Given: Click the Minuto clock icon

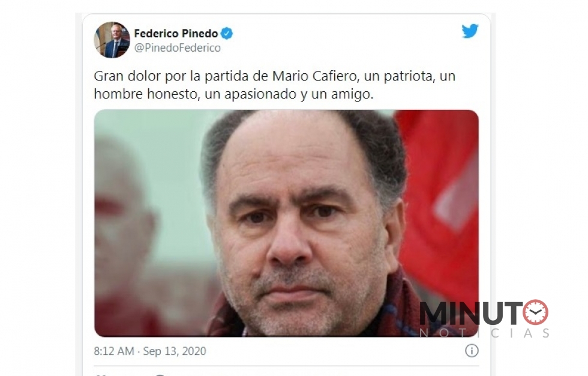Looking at the screenshot, I should (535, 312).
